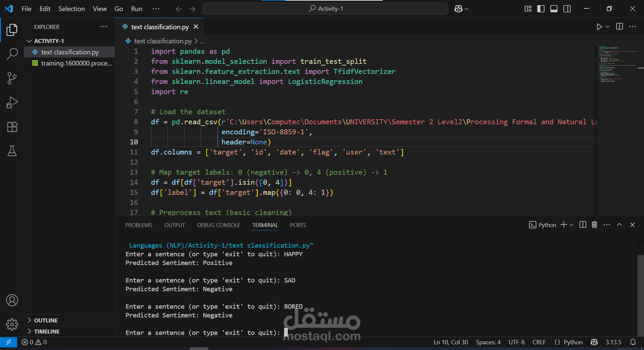Open the Explorer view in activity bar
Screen dimensions: 644x350
tap(12, 30)
